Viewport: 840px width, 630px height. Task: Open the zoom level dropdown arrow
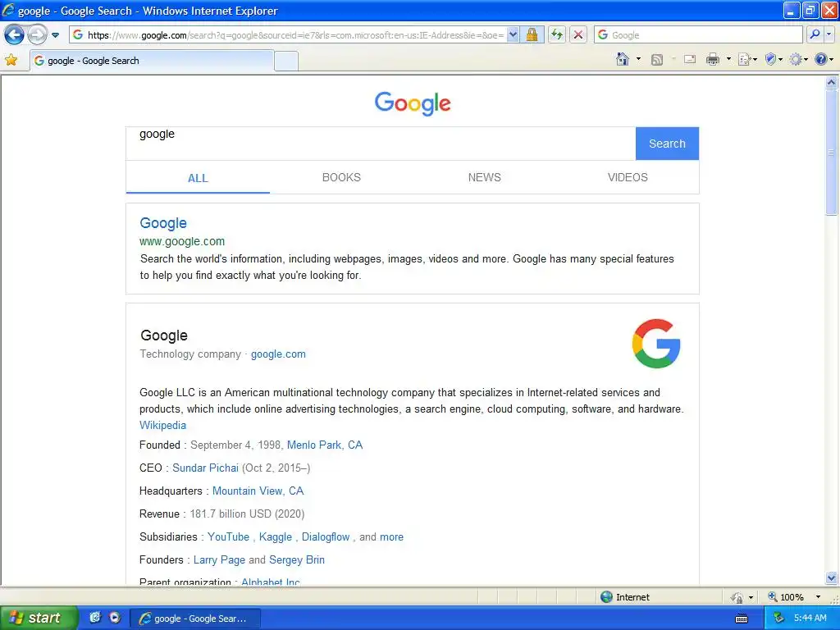818,597
